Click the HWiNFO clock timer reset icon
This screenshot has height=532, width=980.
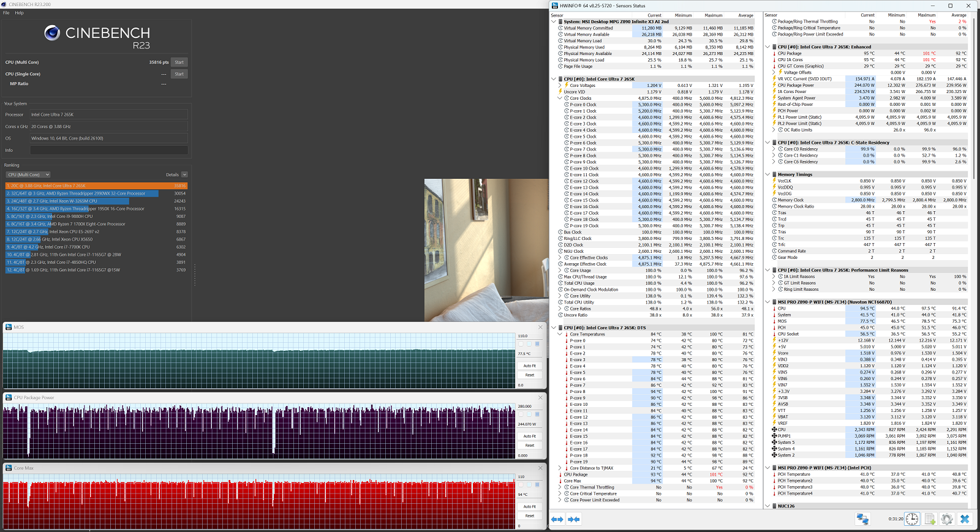tap(912, 519)
